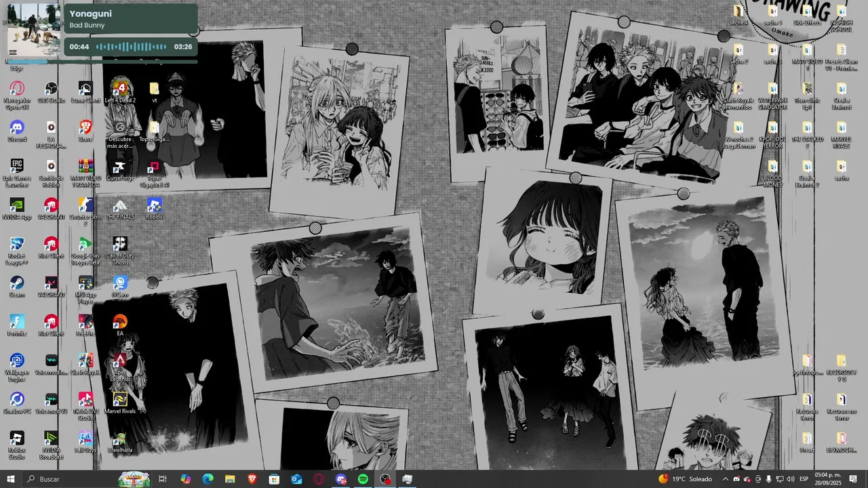Screen dimensions: 868x488
Task: Select the Shadow PC shortcut
Action: [x=17, y=403]
